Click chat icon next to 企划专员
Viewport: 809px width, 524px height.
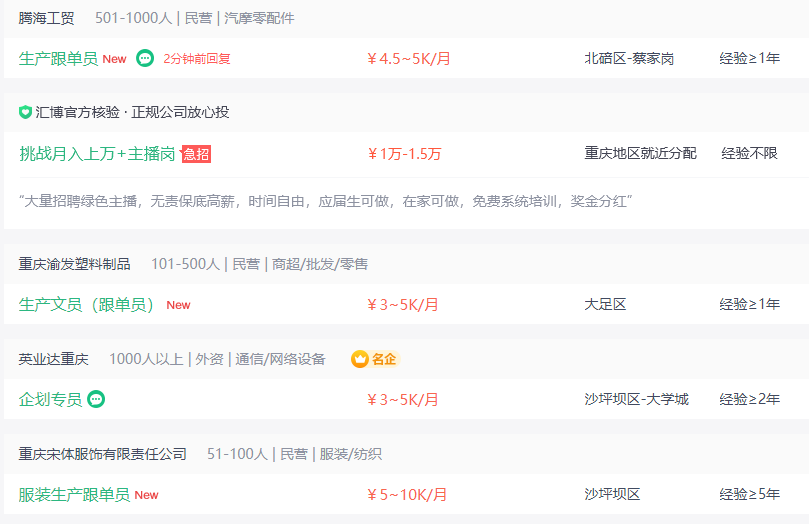point(96,399)
